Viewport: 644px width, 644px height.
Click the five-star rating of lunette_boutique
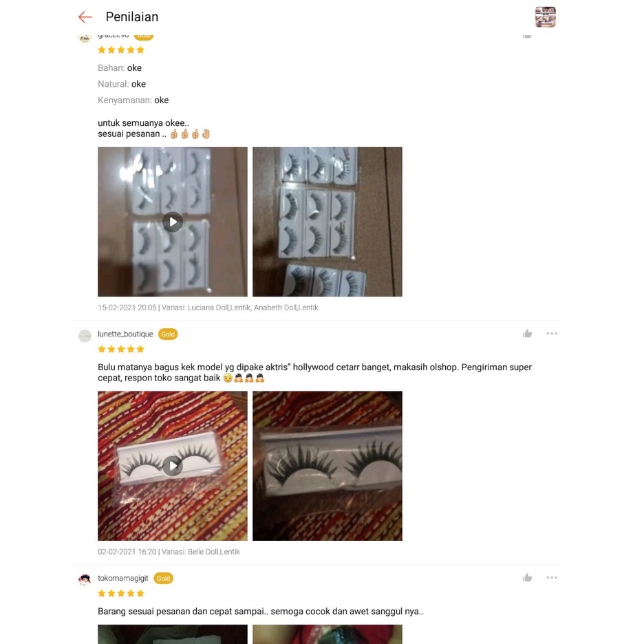click(x=121, y=349)
